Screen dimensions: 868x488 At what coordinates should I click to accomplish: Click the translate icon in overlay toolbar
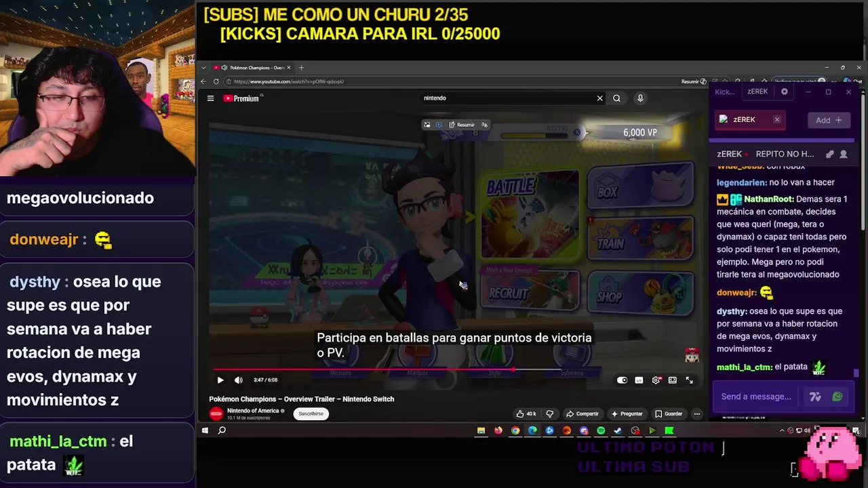(484, 125)
